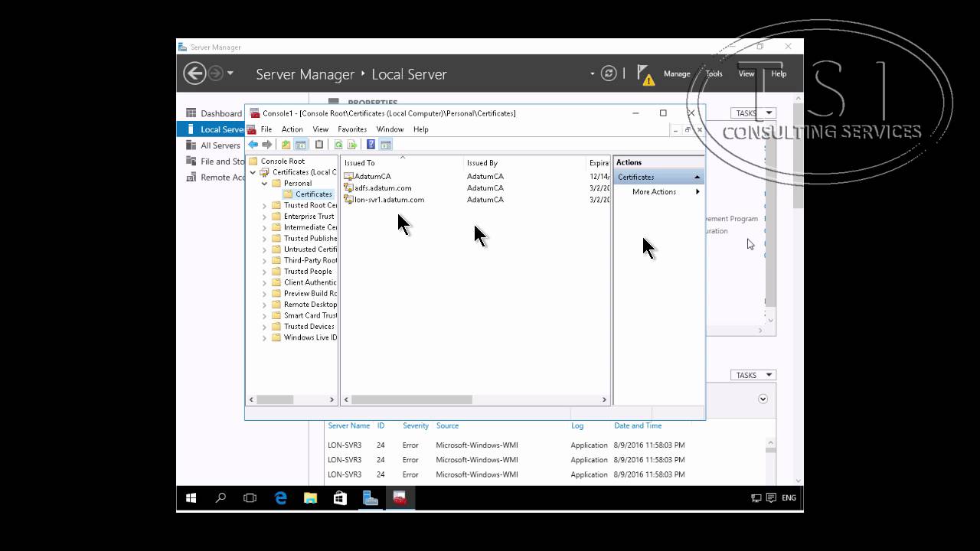Expand the Trusted Publishers node

click(265, 239)
